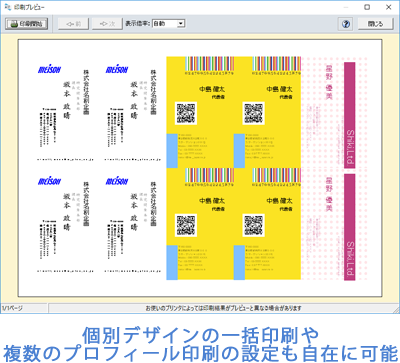Click the blue rectangle on bottom-left yellow card
This screenshot has height=363, width=400.
(x=172, y=263)
